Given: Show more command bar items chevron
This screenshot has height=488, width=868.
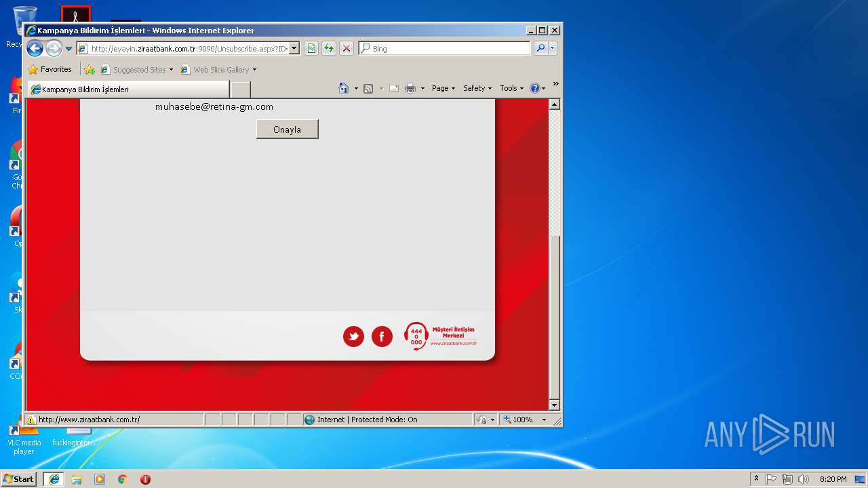Looking at the screenshot, I should (x=556, y=85).
